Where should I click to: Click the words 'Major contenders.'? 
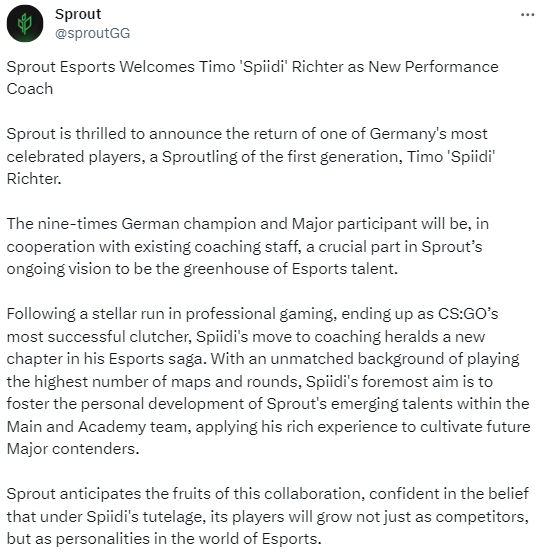(x=73, y=449)
